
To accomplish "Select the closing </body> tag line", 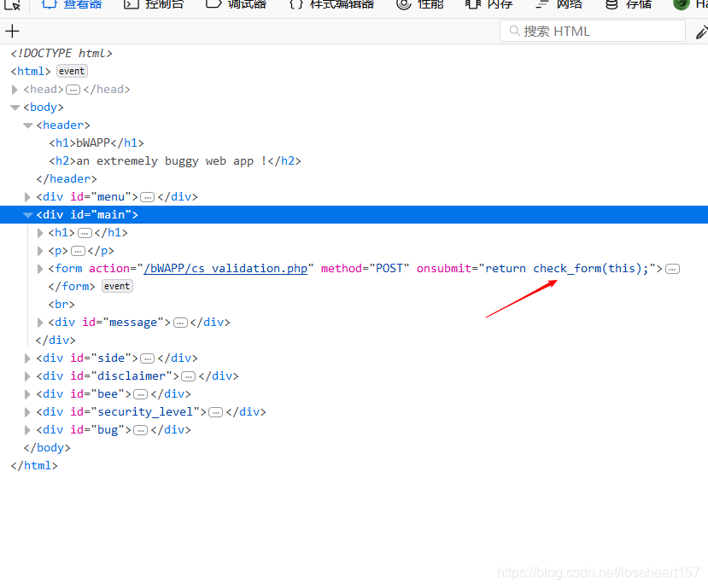I will (x=47, y=448).
